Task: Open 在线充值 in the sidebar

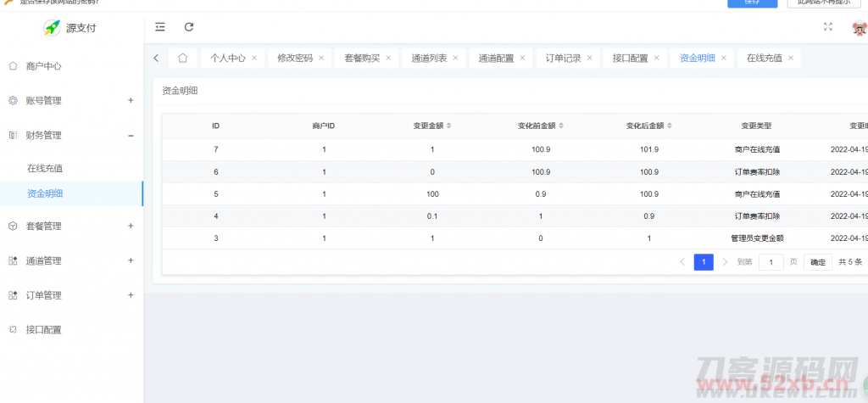Action: (45, 168)
